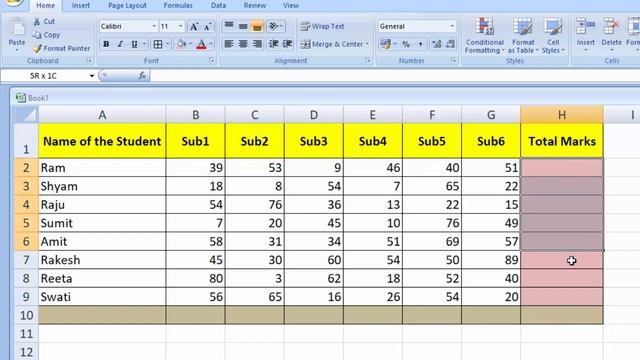The height and width of the screenshot is (360, 640).
Task: Center text horizontally in cells
Action: tap(243, 44)
